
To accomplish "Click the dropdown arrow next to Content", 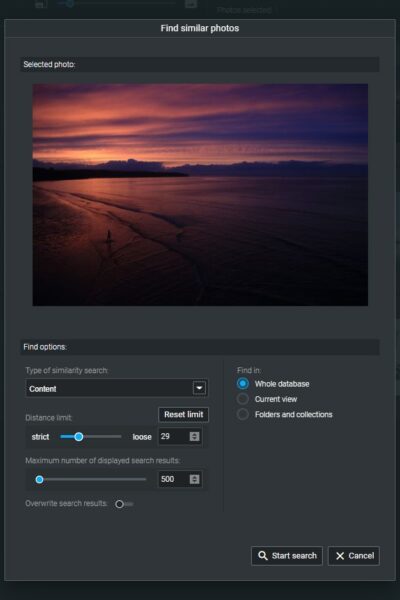I will pos(199,388).
